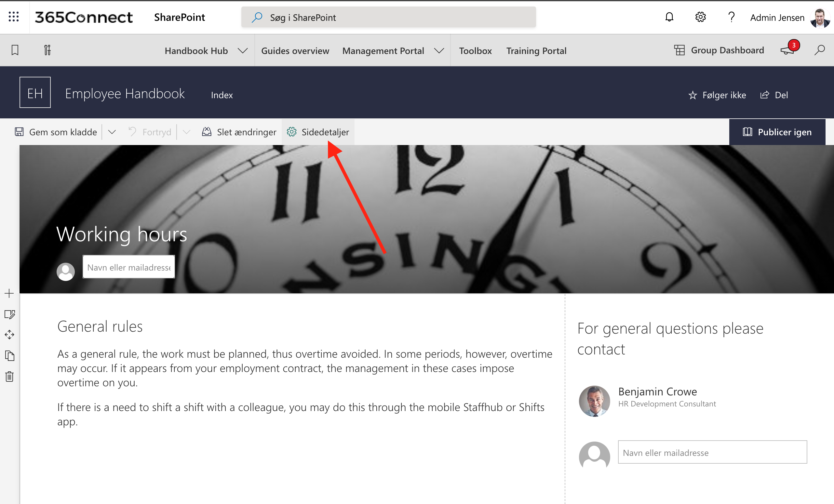This screenshot has width=834, height=504.
Task: Add a new section with the plus icon
Action: [9, 293]
